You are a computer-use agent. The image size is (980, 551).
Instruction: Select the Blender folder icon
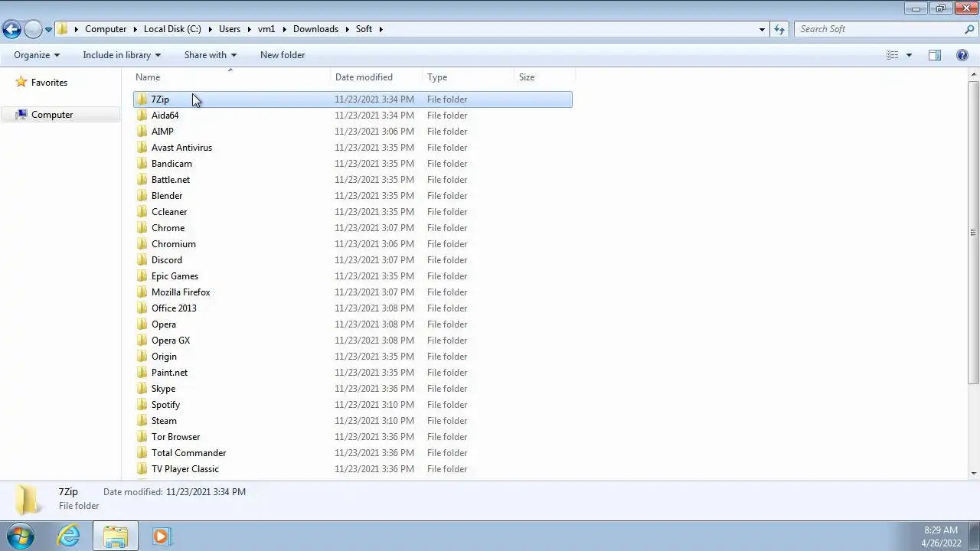tap(142, 196)
